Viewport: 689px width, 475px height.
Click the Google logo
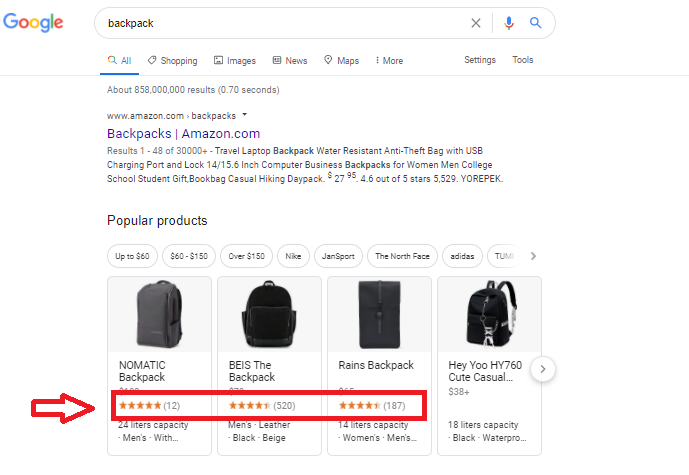[x=33, y=22]
